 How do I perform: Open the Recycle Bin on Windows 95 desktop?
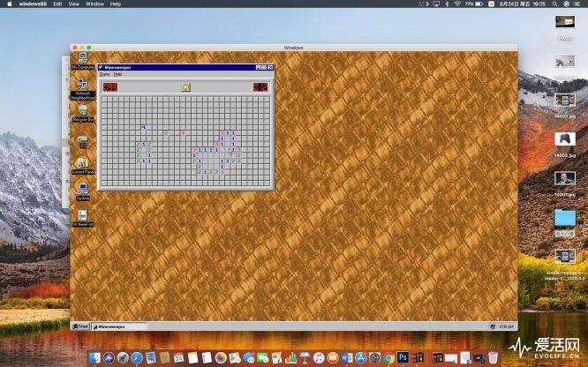[83, 113]
